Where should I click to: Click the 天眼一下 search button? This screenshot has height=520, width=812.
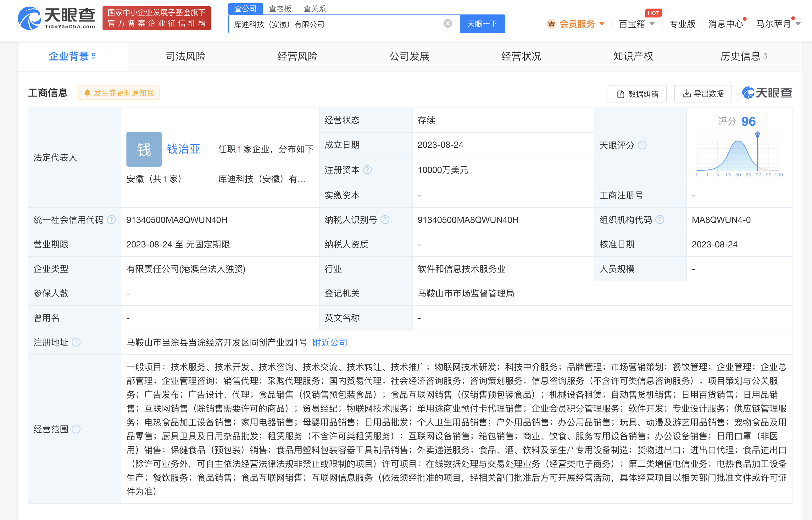coord(482,24)
